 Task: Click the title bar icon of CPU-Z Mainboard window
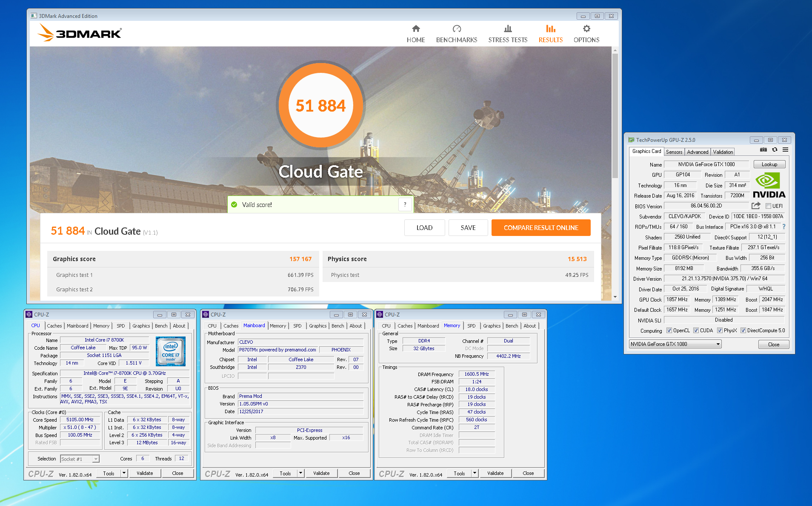pyautogui.click(x=206, y=314)
